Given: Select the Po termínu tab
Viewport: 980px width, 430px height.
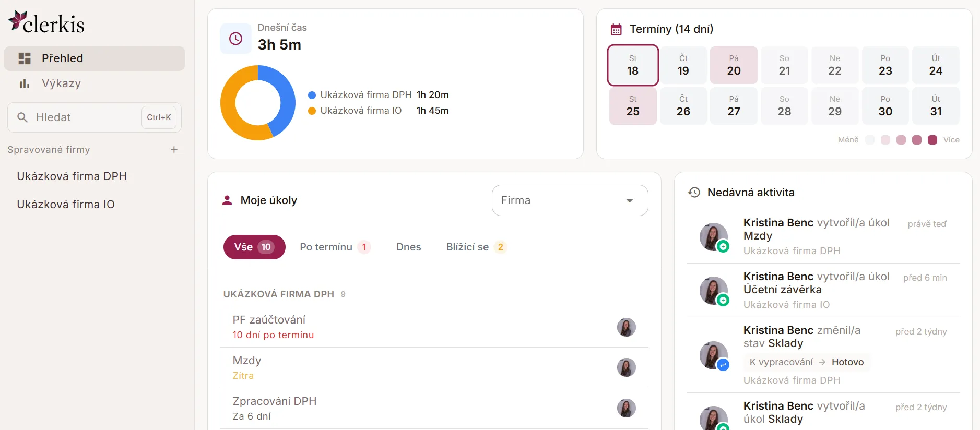Looking at the screenshot, I should tap(335, 247).
